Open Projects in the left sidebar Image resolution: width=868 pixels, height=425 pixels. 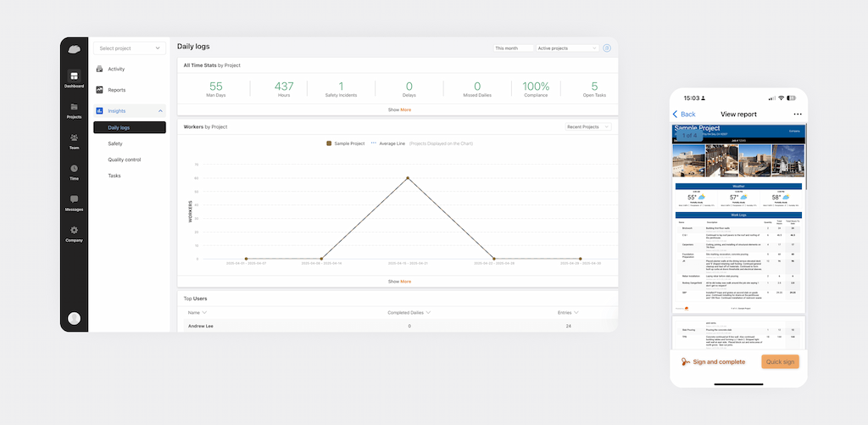[x=75, y=107]
